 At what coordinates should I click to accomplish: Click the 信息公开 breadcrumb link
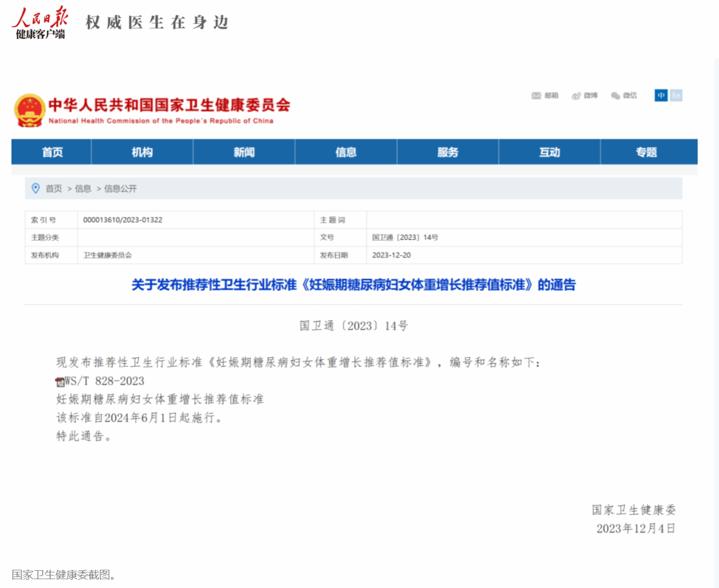[120, 189]
